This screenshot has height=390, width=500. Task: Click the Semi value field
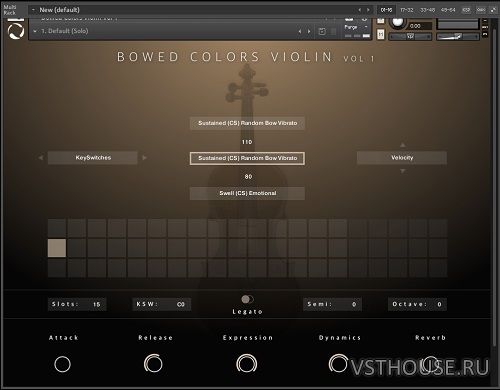pyautogui.click(x=332, y=304)
